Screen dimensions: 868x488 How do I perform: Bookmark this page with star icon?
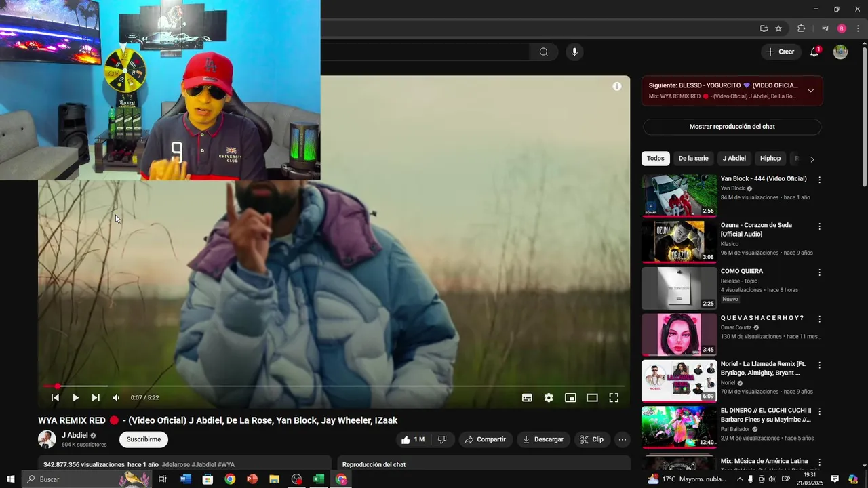[778, 28]
